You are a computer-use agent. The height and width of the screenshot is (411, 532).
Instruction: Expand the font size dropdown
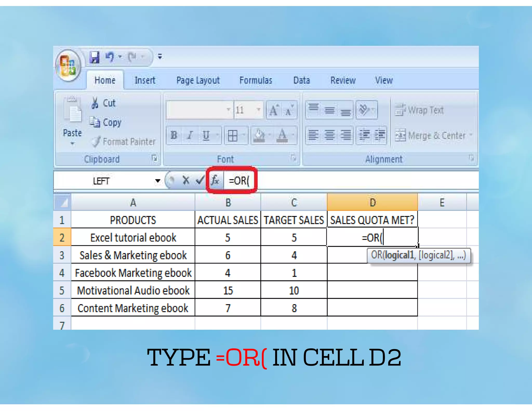(x=258, y=110)
